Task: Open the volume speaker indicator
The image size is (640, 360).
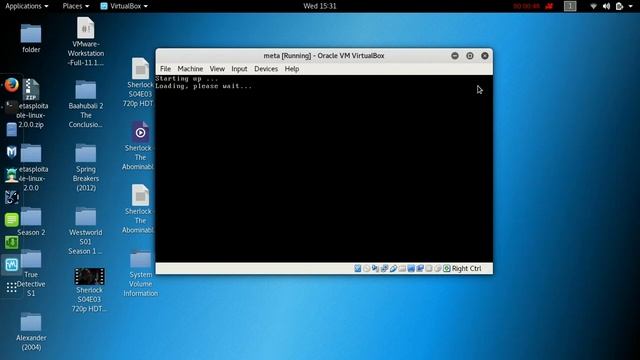Action: coord(607,6)
